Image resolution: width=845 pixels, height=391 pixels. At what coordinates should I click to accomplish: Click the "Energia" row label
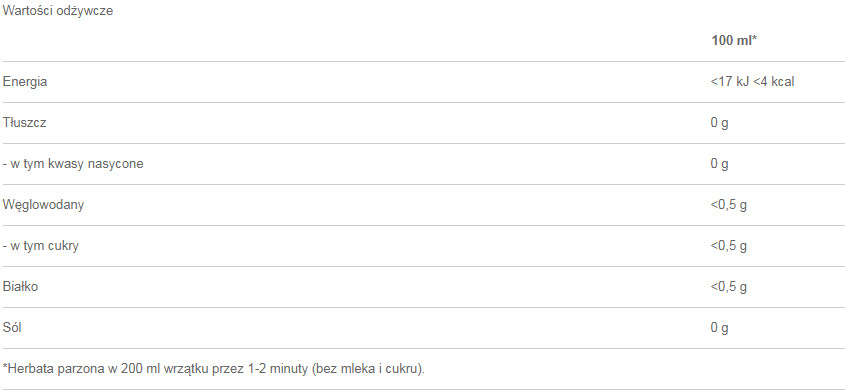coord(25,82)
